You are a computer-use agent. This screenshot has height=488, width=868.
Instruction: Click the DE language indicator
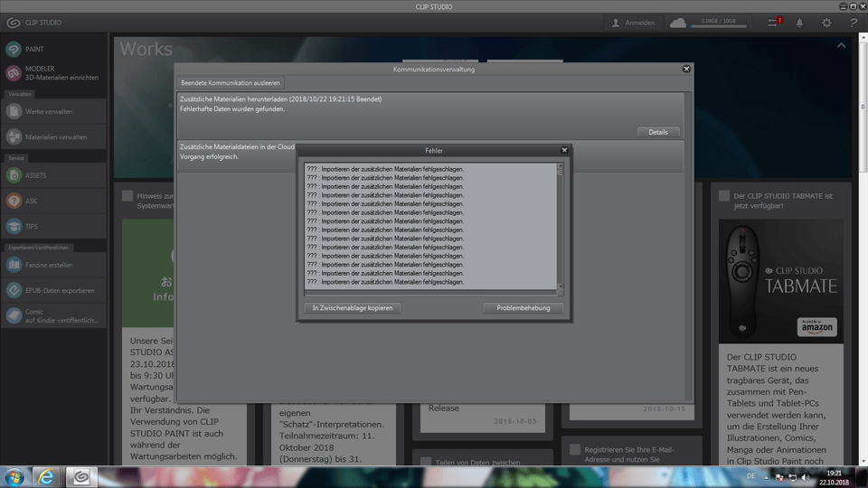point(750,476)
